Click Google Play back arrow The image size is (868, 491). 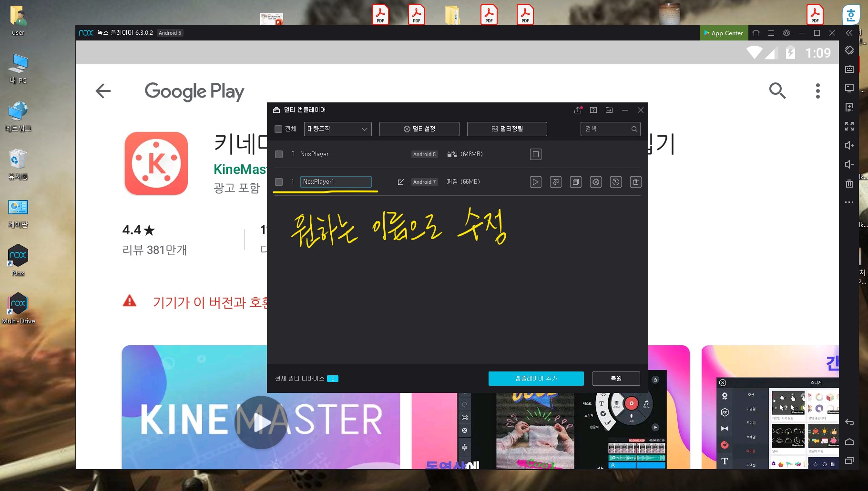coord(103,91)
